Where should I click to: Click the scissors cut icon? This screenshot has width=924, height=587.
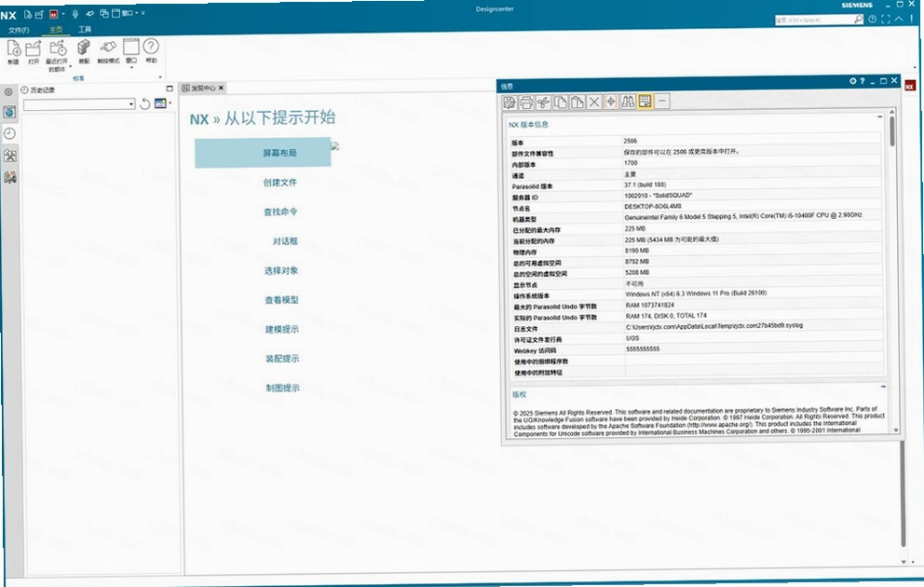543,102
